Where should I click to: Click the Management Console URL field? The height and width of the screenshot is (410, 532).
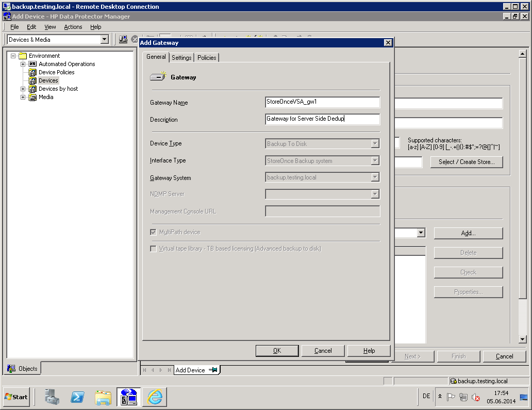pos(322,211)
